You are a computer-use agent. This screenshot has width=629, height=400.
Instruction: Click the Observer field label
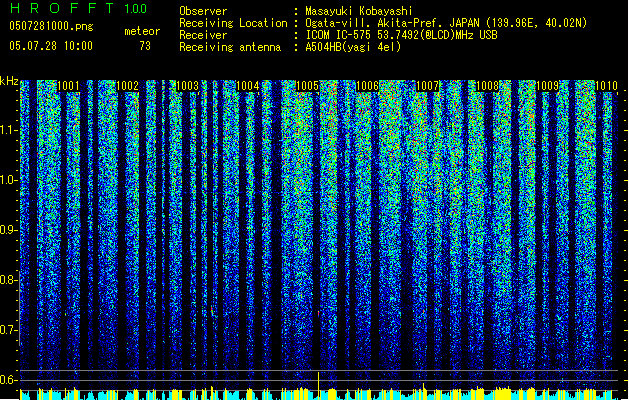click(203, 11)
